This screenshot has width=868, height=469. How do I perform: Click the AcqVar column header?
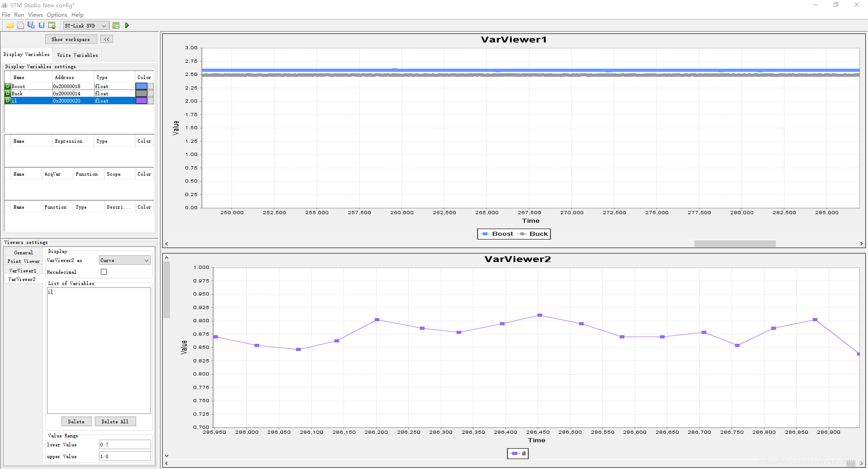pyautogui.click(x=57, y=174)
